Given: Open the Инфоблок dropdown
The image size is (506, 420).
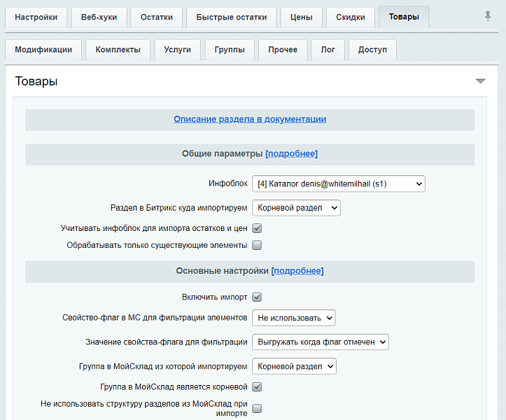Looking at the screenshot, I should tap(338, 184).
